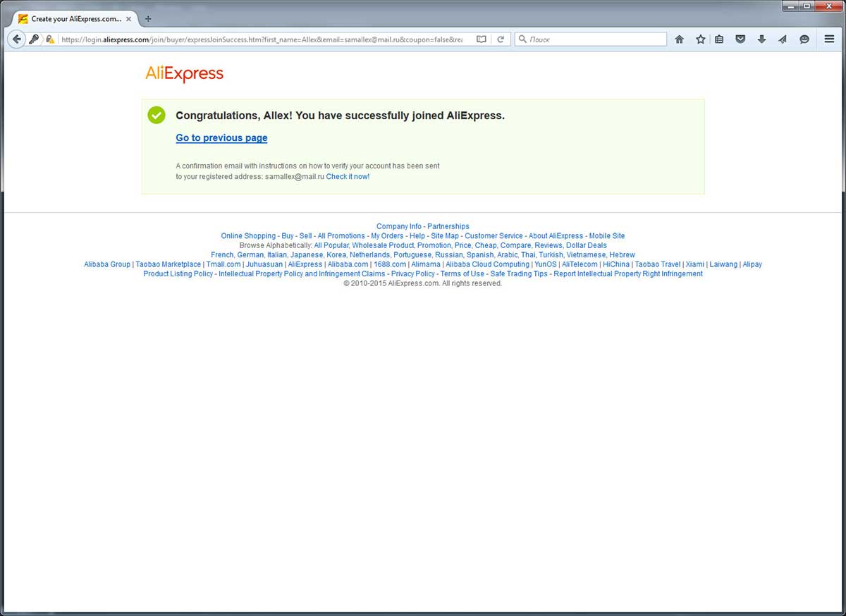Image resolution: width=846 pixels, height=616 pixels.
Task: Focus the address bar URL field
Action: coord(261,39)
